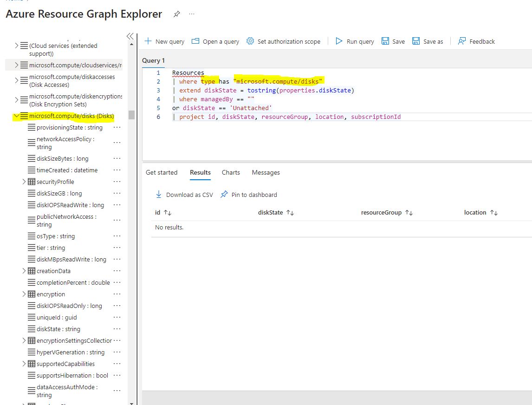Select diskIOPSReadOnly : long property
The height and width of the screenshot is (405, 532).
click(69, 306)
